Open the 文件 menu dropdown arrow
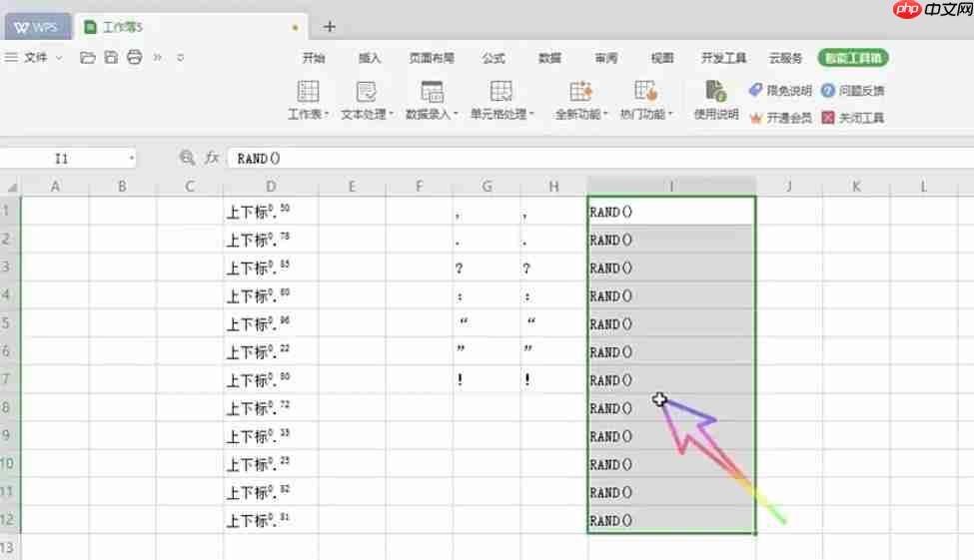Viewport: 974px width, 560px height. tap(59, 58)
